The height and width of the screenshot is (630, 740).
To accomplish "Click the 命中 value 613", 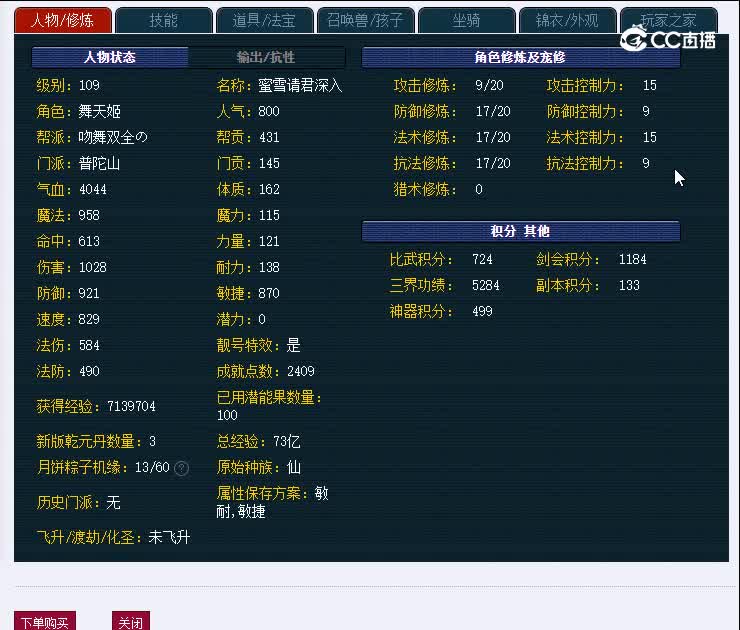I will (x=89, y=241).
